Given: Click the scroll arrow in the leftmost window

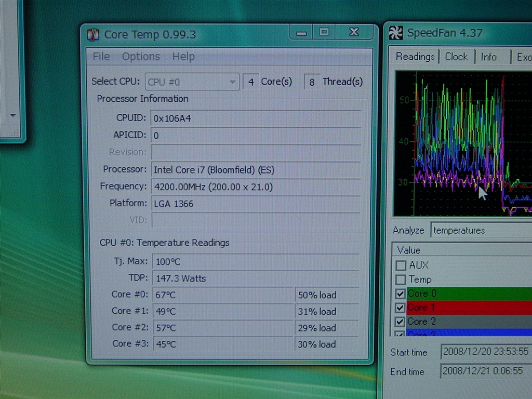Looking at the screenshot, I should (12, 115).
